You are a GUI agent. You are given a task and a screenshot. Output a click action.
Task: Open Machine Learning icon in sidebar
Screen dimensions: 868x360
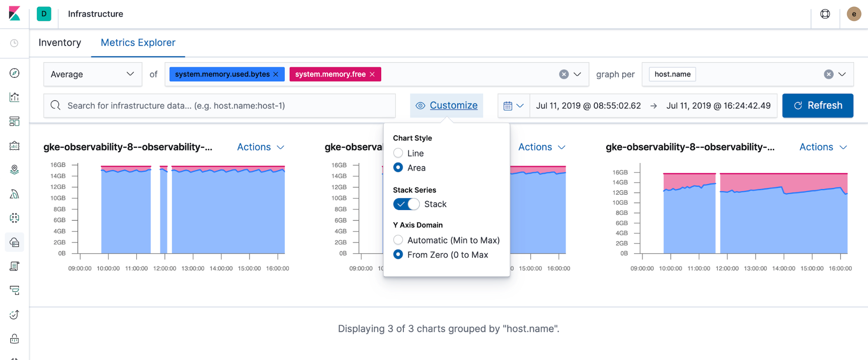point(14,194)
